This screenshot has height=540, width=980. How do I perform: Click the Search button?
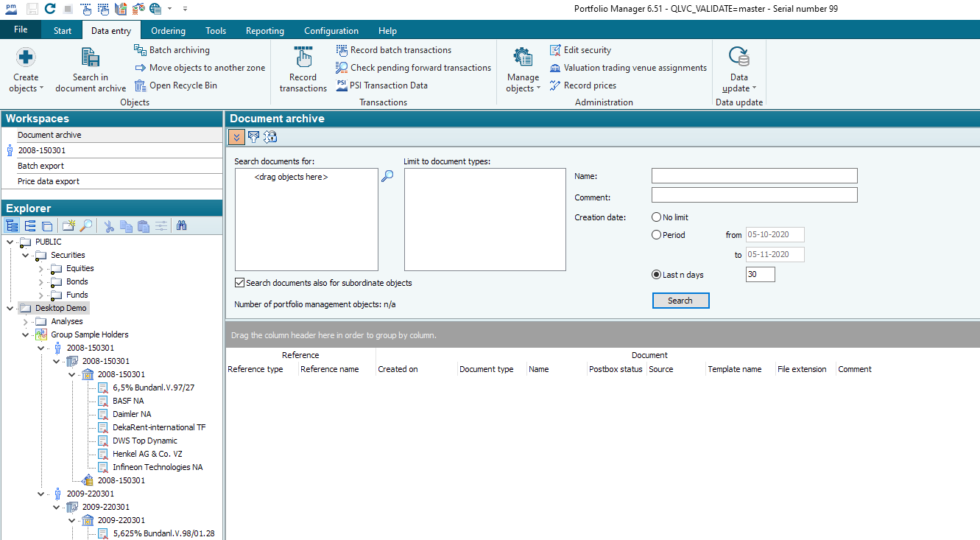tap(680, 301)
